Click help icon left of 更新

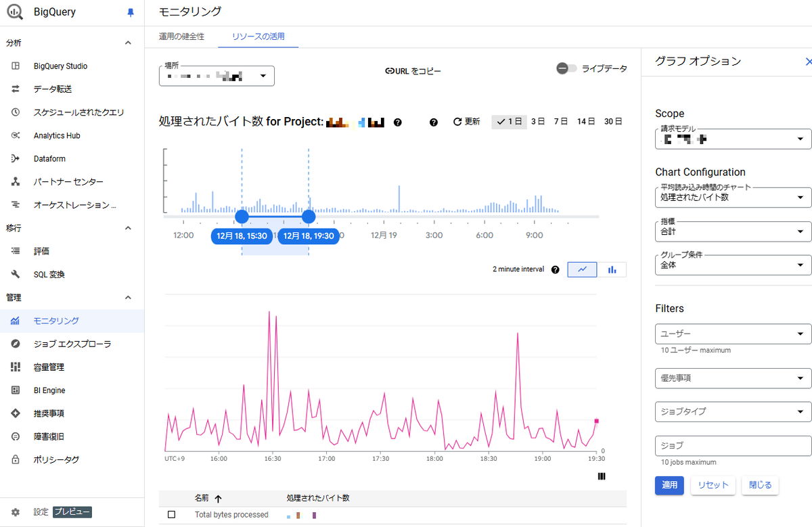[434, 122]
